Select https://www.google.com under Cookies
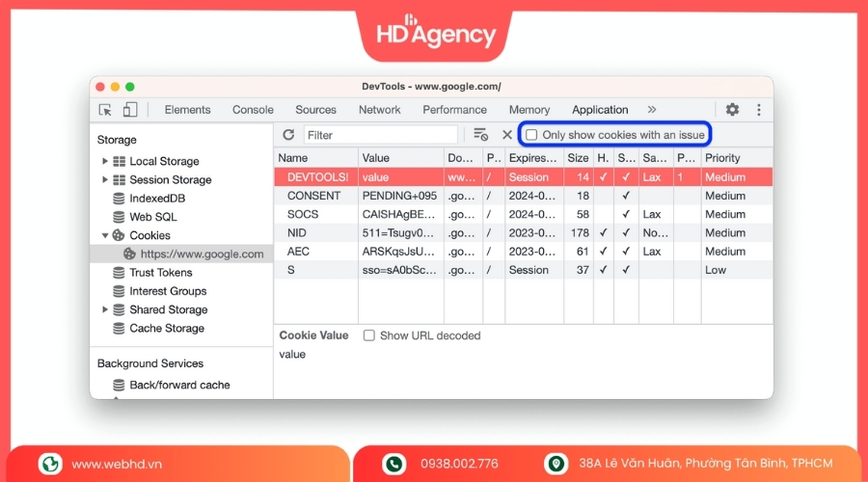 pos(201,254)
